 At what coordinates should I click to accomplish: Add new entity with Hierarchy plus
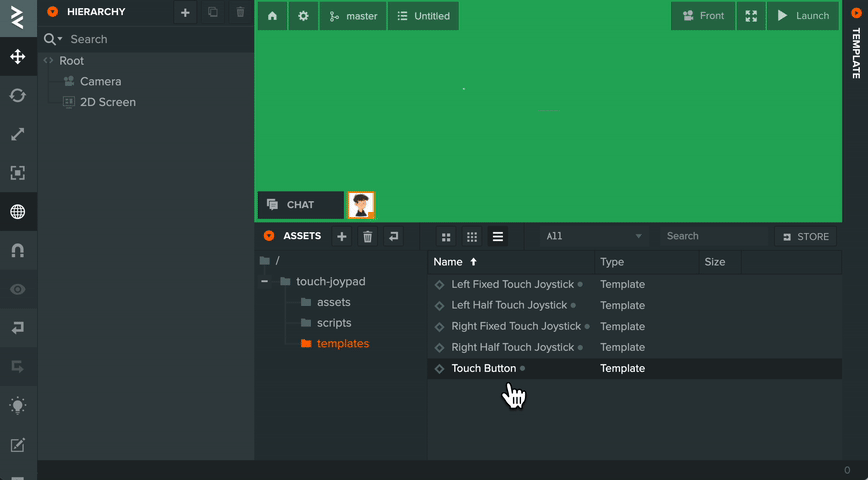tap(185, 12)
